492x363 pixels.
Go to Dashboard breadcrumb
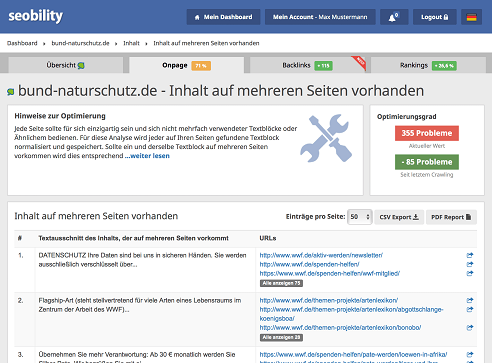click(22, 43)
